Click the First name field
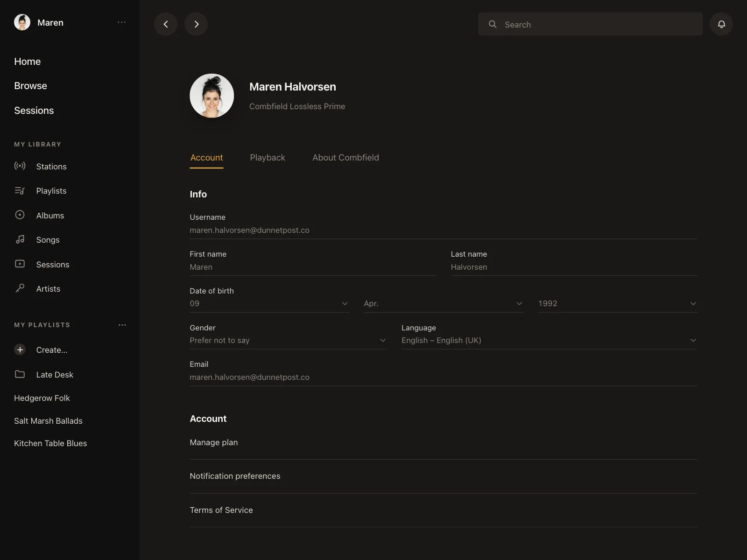Viewport: 747px width, 560px height. click(x=313, y=267)
